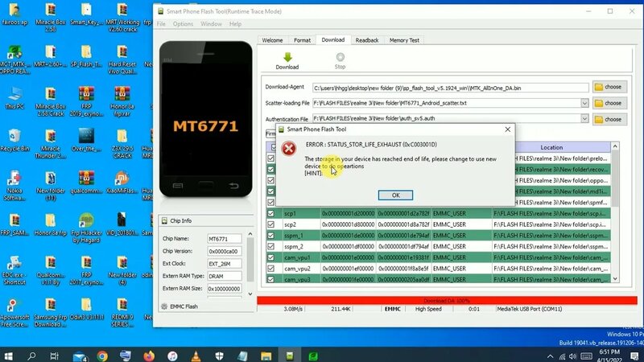This screenshot has width=644, height=362.
Task: Switch to the Memory Test tab
Action: click(x=404, y=40)
